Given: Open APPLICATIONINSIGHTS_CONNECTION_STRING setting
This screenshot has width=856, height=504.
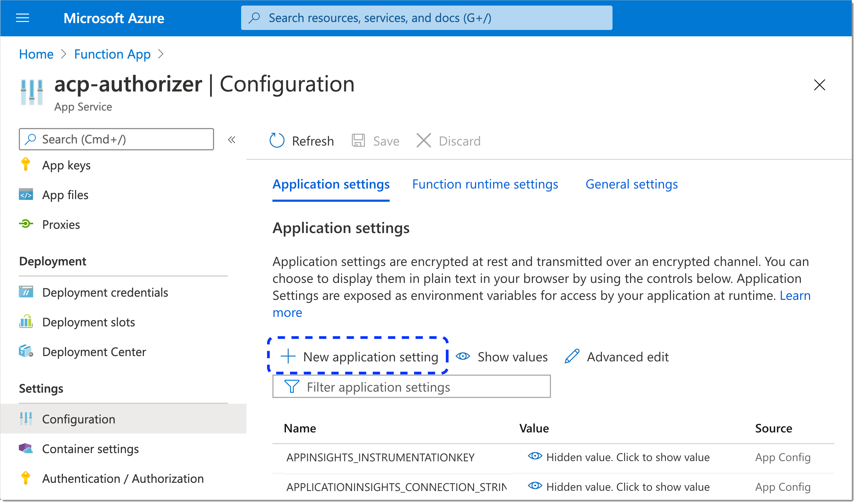Looking at the screenshot, I should 397,488.
